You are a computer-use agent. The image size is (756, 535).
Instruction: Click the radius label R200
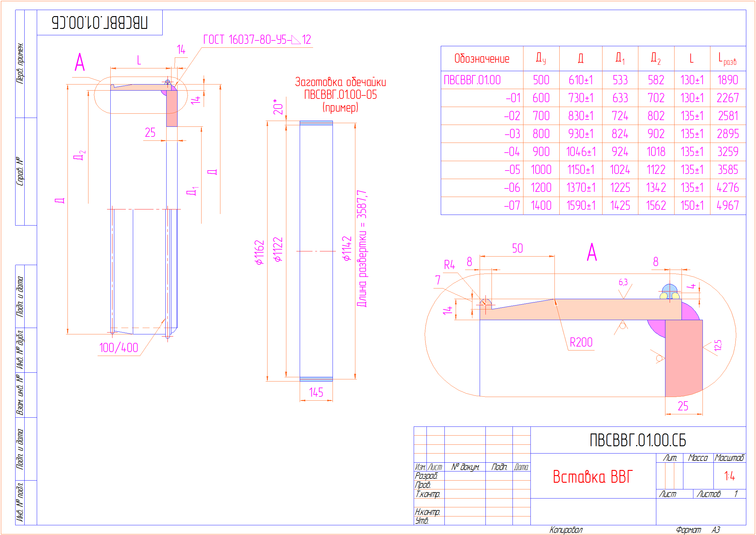pyautogui.click(x=581, y=342)
